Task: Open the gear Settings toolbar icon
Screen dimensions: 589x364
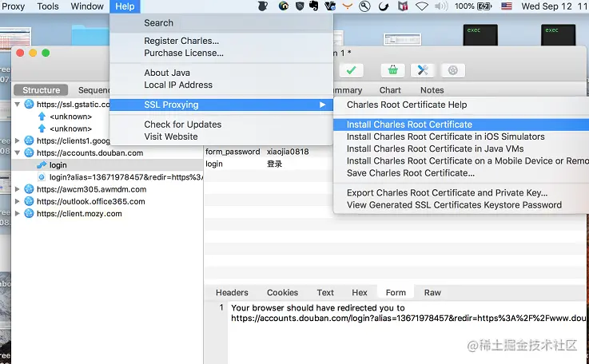Action: [453, 70]
